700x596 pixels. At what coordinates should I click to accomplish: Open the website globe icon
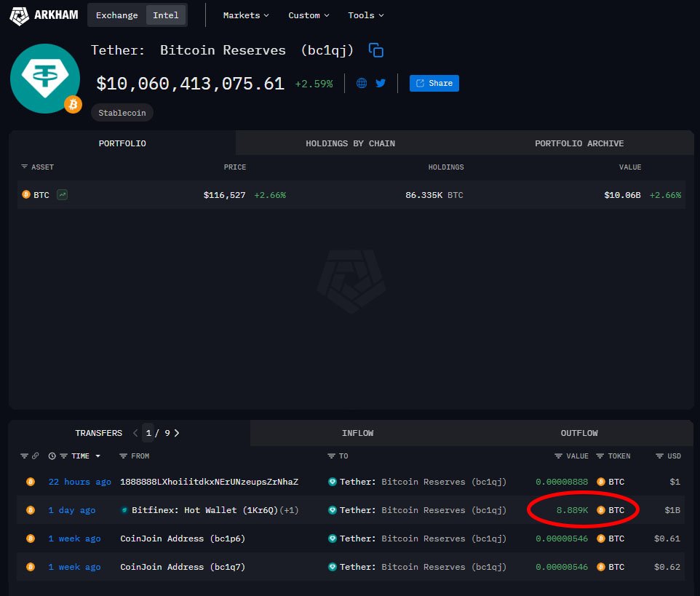pos(362,83)
